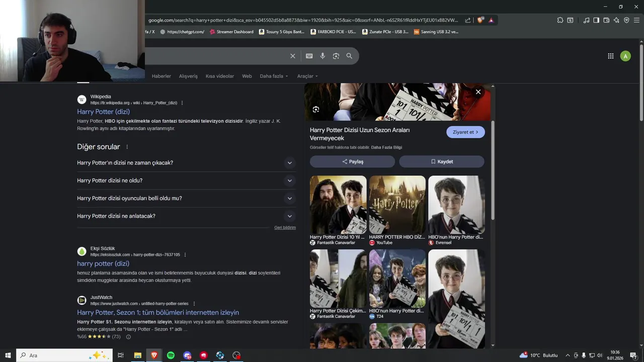
Task: Switch to the Alışveriş tab
Action: (188, 76)
